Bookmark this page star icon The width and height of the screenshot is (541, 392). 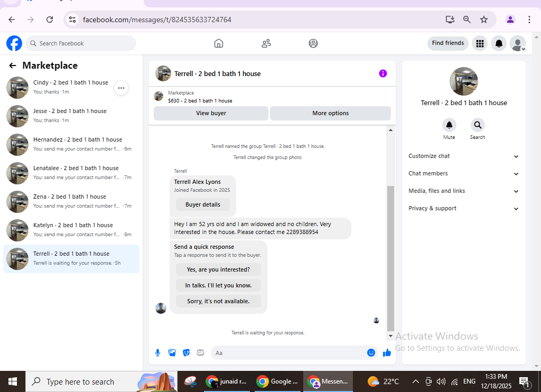pos(484,20)
